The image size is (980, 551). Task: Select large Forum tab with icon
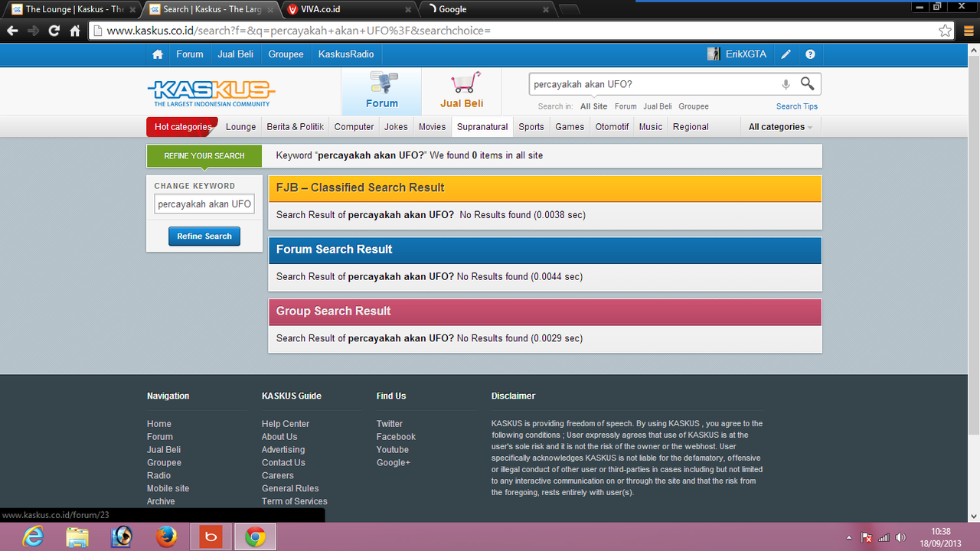click(381, 90)
